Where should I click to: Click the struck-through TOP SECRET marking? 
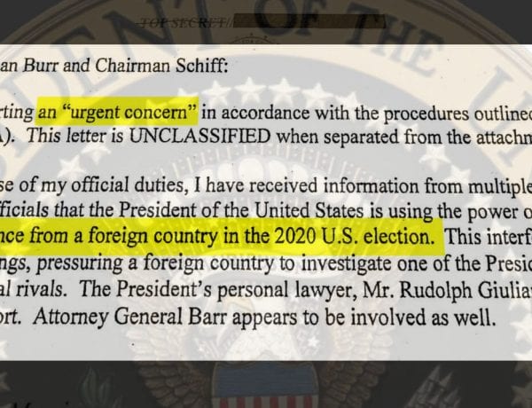click(184, 23)
